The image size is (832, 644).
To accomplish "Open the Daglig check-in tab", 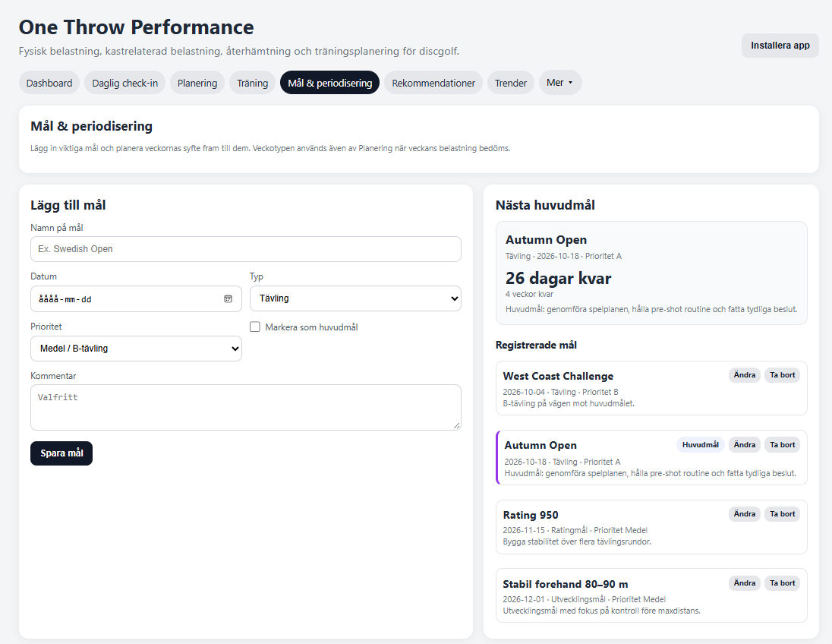I will tap(125, 83).
